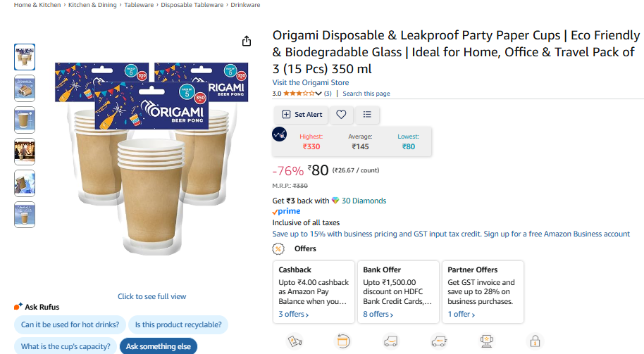This screenshot has height=354, width=644.
Task: Add to wishlist with heart icon
Action: click(341, 115)
